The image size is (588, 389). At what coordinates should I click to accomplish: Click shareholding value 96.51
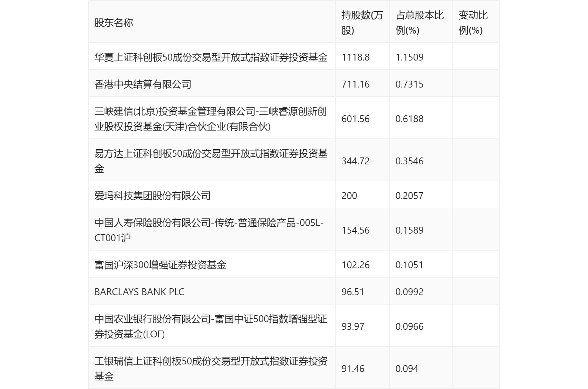tap(353, 292)
